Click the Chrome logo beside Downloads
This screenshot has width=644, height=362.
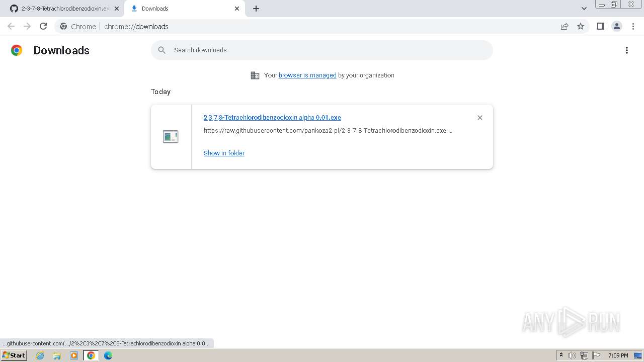pyautogui.click(x=17, y=50)
